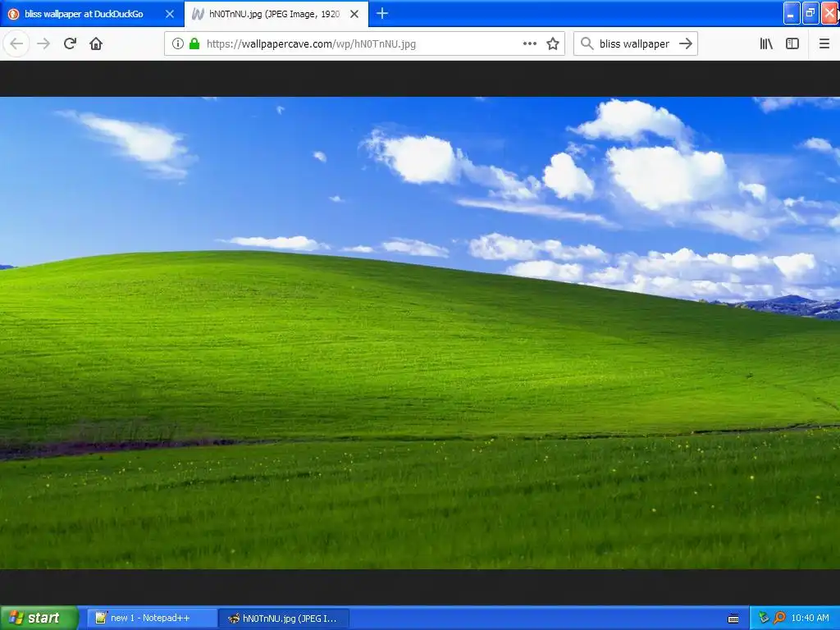Minimize the Firefox window
The image size is (840, 630).
click(792, 13)
